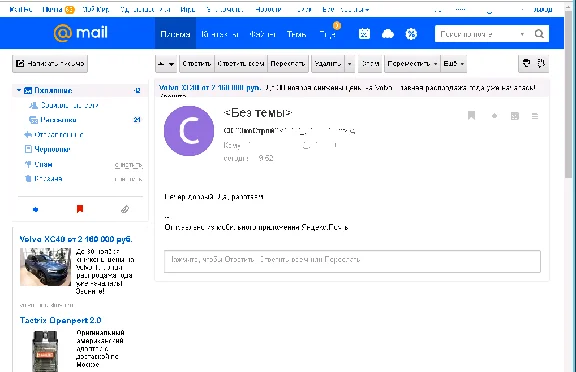Click the quick reply box below message
The width and height of the screenshot is (576, 372).
352,261
